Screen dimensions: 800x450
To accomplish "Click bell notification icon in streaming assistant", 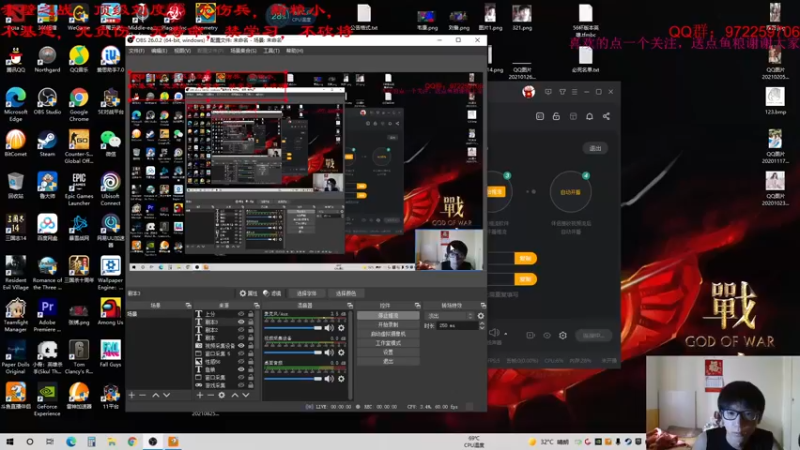I will click(589, 116).
